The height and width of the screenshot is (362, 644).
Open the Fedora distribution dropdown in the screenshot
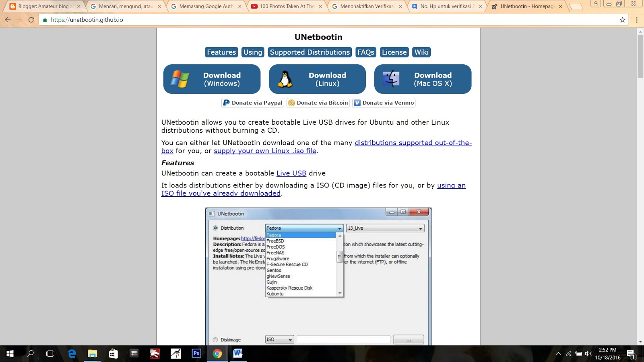tap(304, 228)
